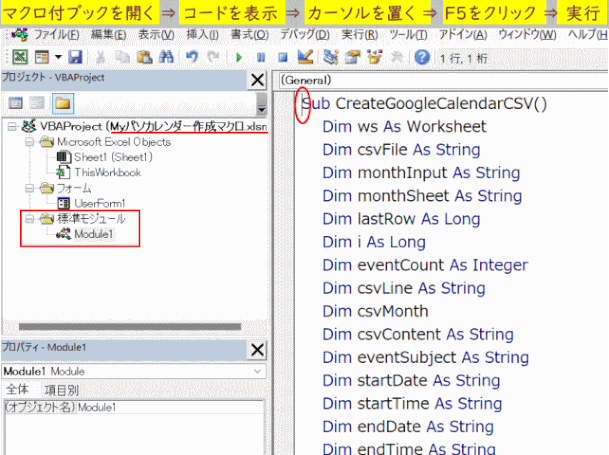Close the Project explorer panel

[257, 80]
